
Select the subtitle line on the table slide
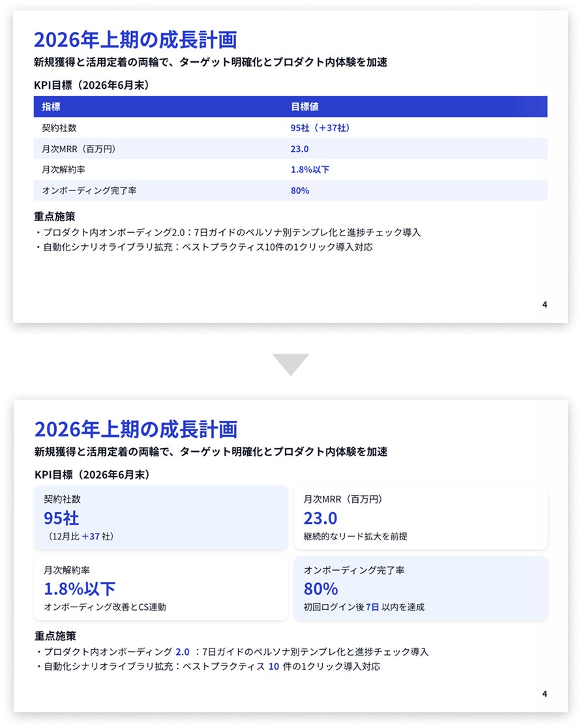tap(210, 62)
